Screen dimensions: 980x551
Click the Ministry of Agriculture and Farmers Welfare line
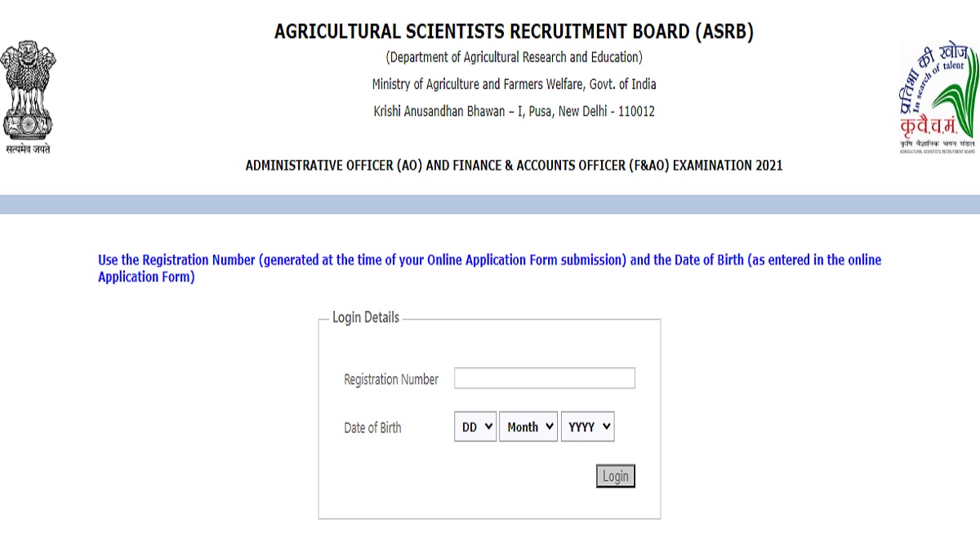[514, 84]
